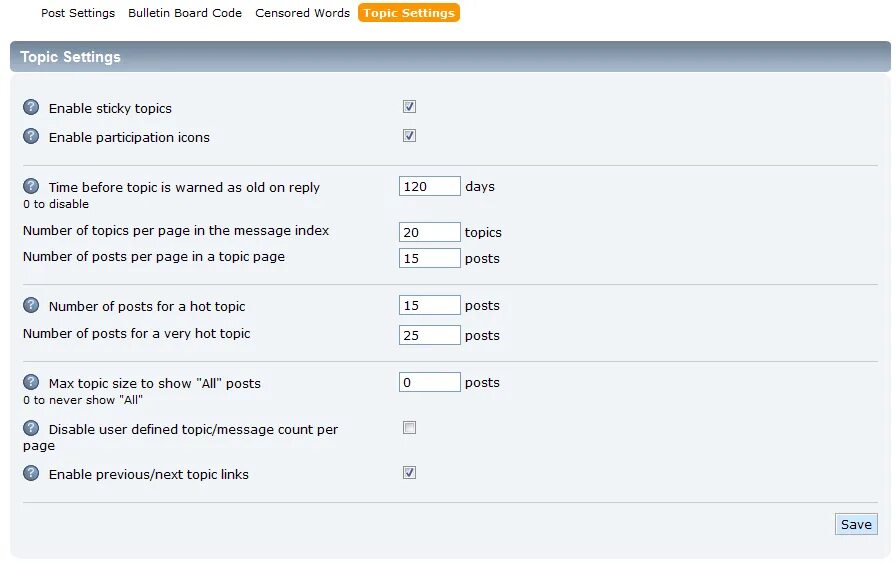Switch to the Post Settings tab
The width and height of the screenshot is (896, 563).
point(78,13)
